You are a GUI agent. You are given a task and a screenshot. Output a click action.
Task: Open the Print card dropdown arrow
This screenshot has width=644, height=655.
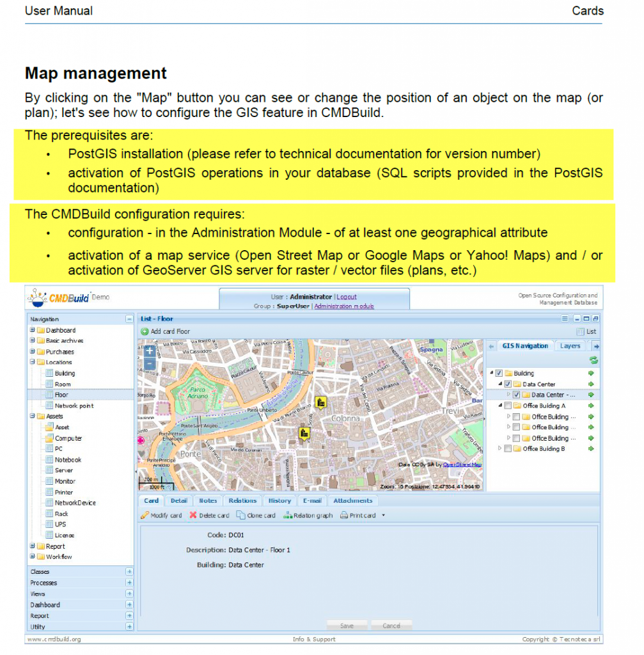[382, 515]
